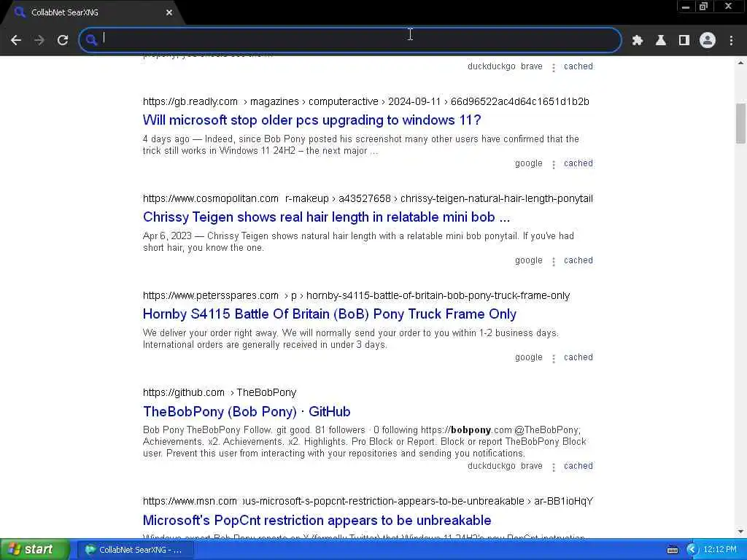Open TheBobPony GitHub result
Viewport: 747px width, 560px height.
pos(247,411)
